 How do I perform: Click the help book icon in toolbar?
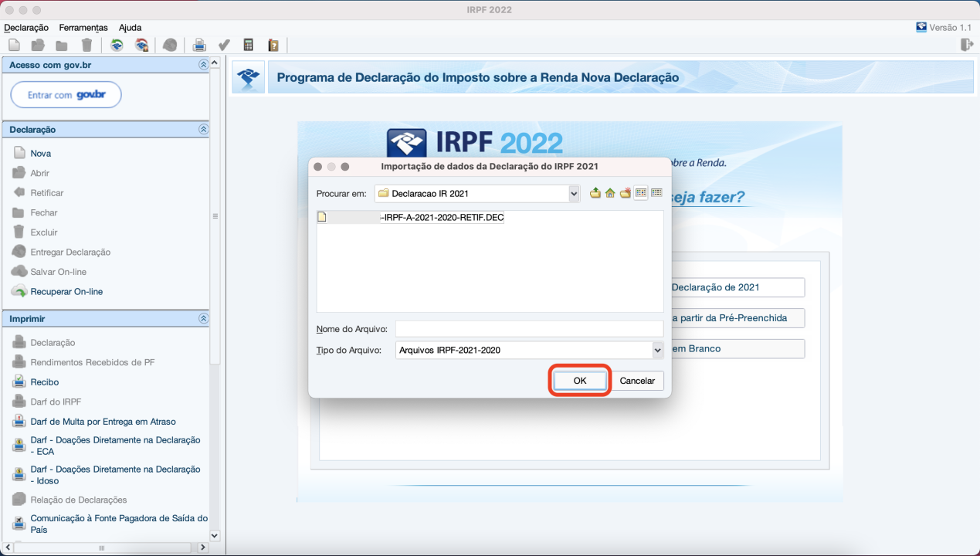pyautogui.click(x=273, y=45)
